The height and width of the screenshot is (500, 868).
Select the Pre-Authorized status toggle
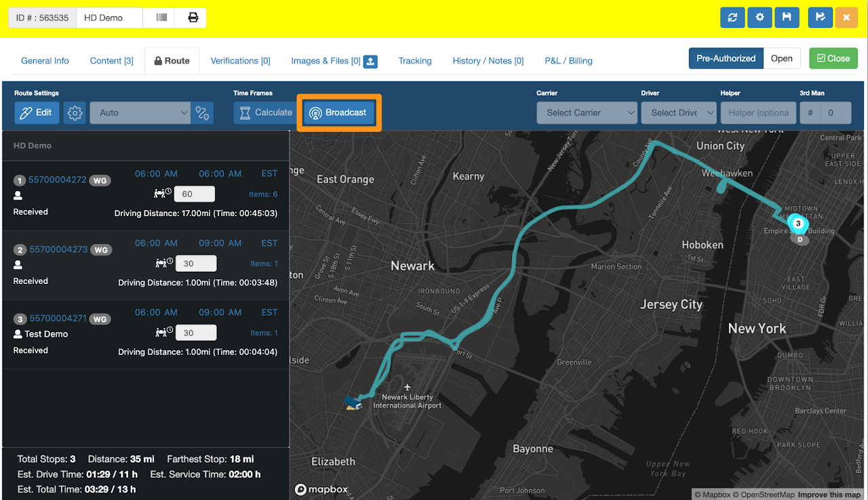726,58
